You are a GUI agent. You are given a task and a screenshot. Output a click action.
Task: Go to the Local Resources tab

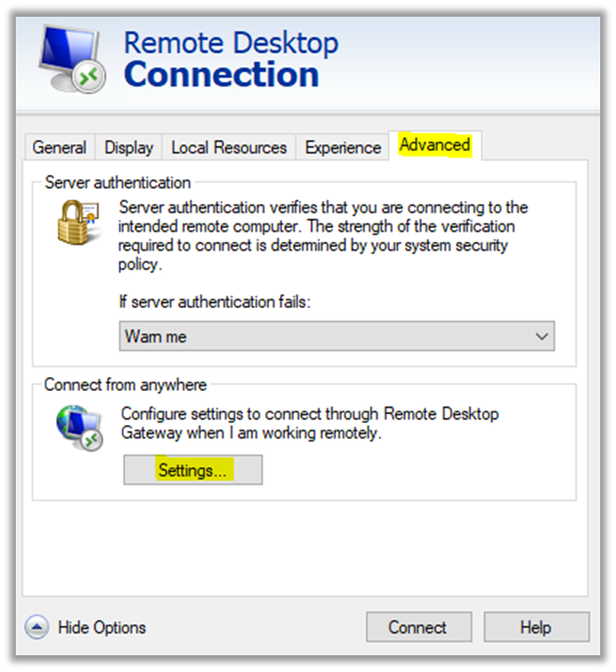click(229, 147)
